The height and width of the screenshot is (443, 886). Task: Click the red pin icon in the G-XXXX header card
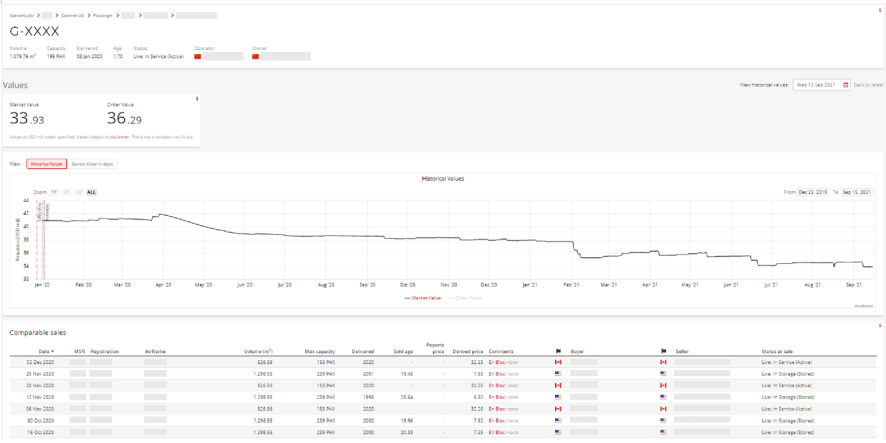pos(880,10)
